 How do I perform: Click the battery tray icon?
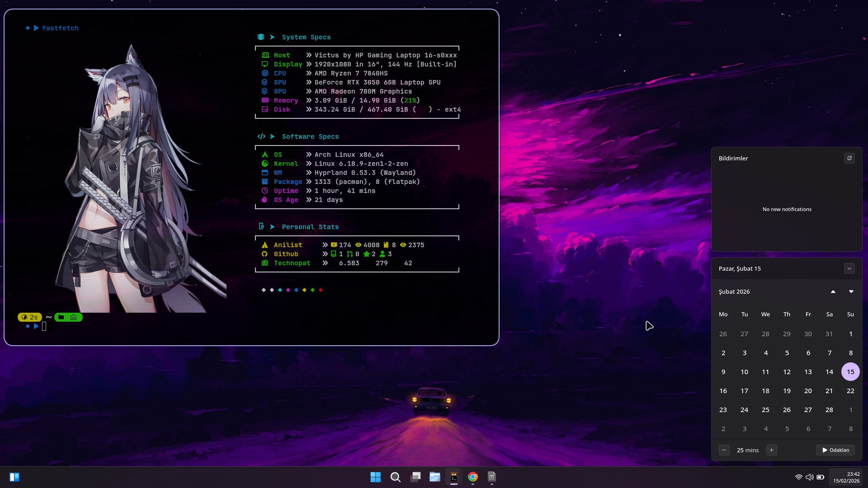click(821, 477)
